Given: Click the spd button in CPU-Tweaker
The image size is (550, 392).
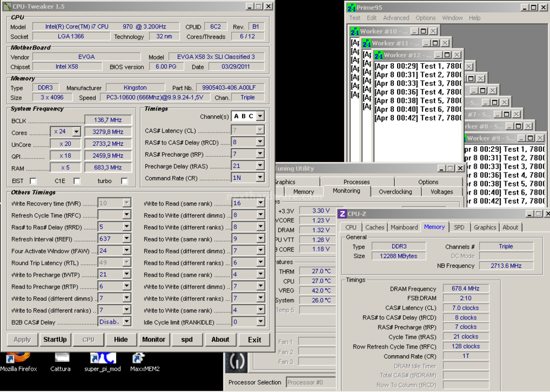Looking at the screenshot, I should pos(187,339).
